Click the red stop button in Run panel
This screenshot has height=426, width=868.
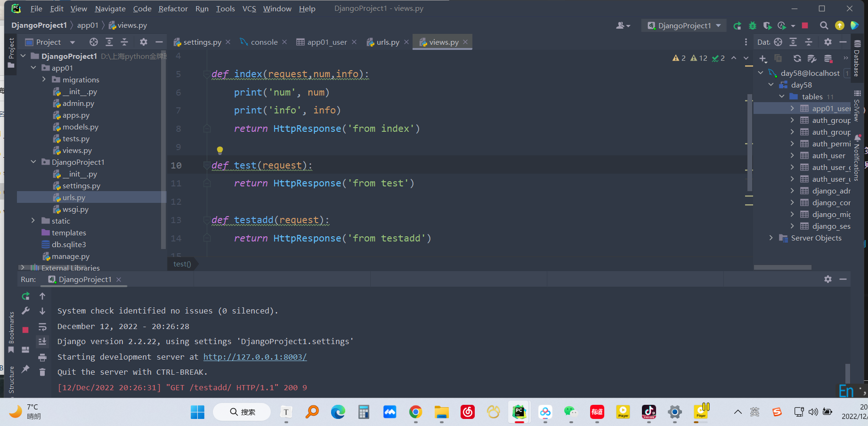[x=25, y=330]
